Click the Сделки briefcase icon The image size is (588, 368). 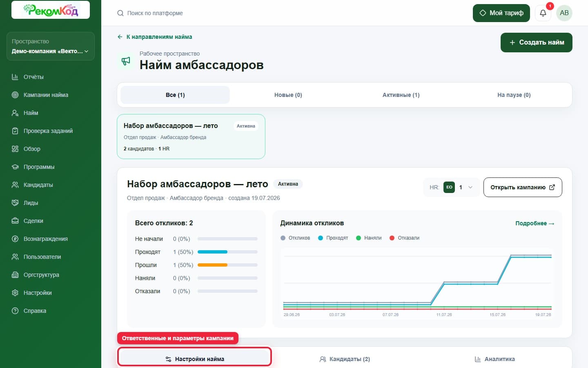click(x=15, y=221)
